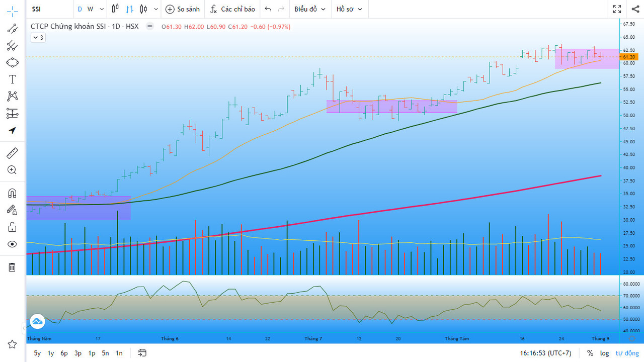Open the pitchfork drawing tools

(x=12, y=46)
